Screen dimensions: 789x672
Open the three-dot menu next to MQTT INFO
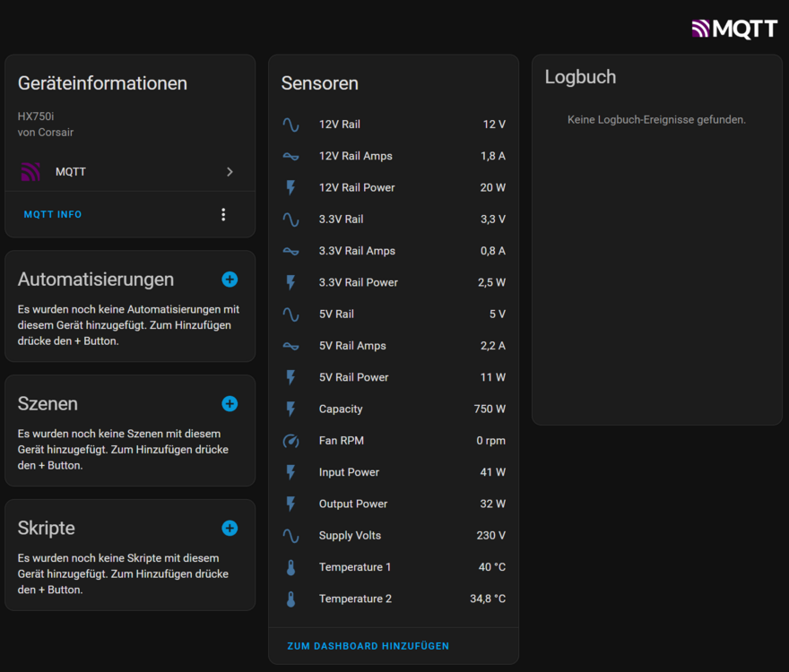click(223, 215)
